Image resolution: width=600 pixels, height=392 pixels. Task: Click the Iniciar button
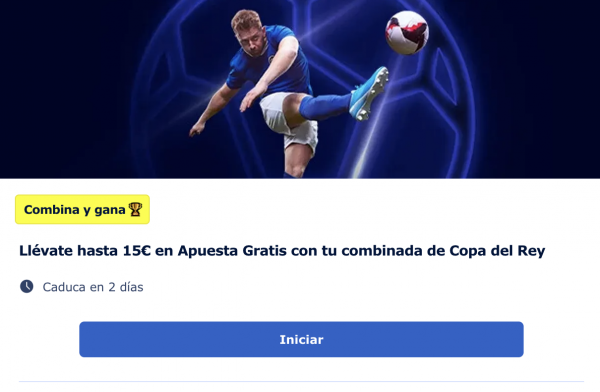pos(301,339)
